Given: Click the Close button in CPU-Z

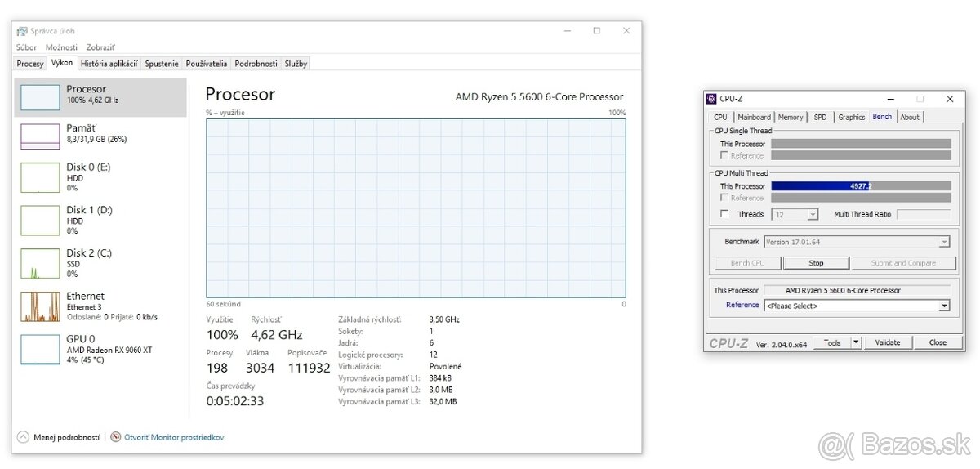Looking at the screenshot, I should (938, 342).
